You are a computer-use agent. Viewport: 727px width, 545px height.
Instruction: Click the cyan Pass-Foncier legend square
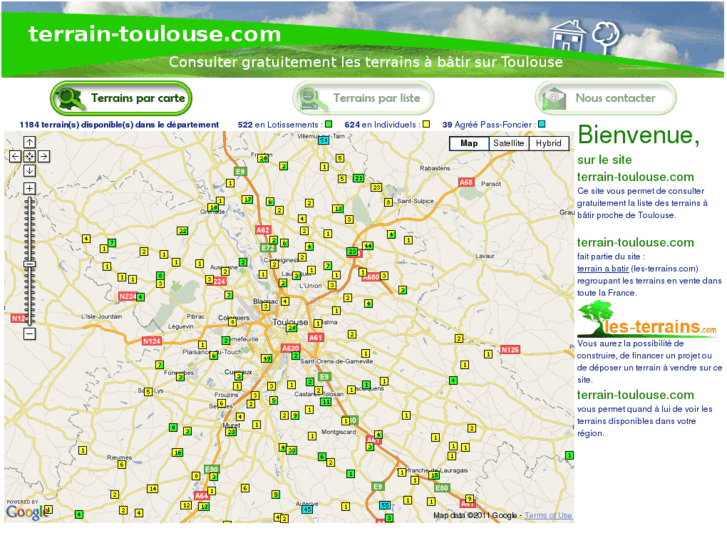pyautogui.click(x=542, y=124)
